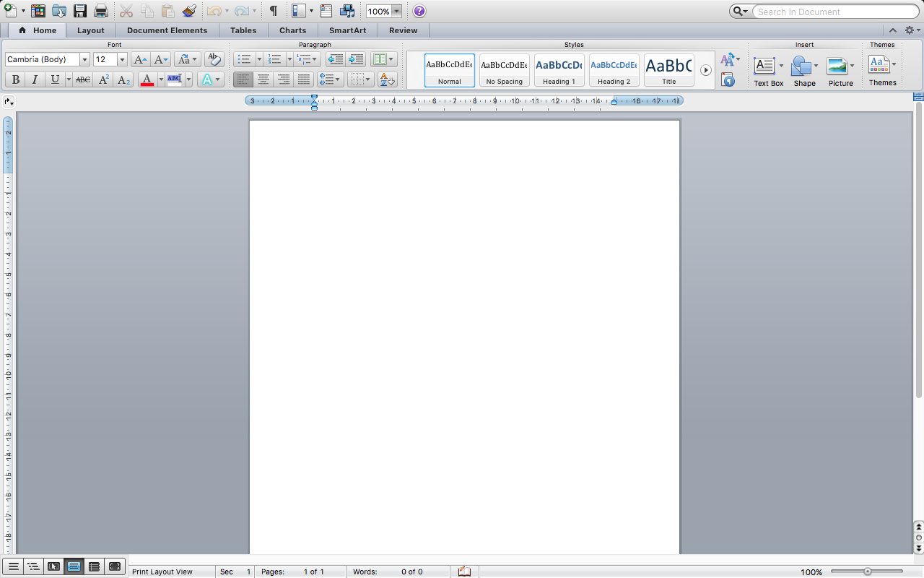Viewport: 924px width, 578px height.
Task: Switch to Document Elements tab
Action: click(167, 30)
